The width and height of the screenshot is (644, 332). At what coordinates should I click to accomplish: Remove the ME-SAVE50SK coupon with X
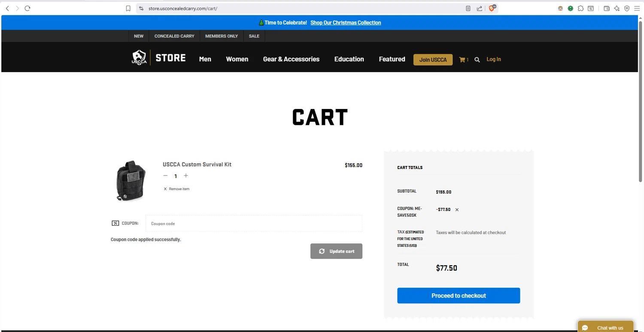tap(457, 210)
